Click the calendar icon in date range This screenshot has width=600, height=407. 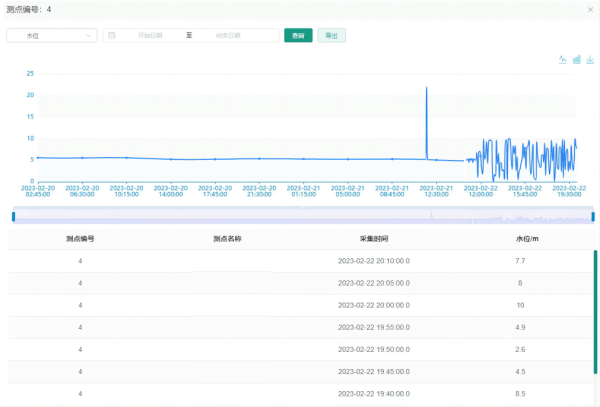tap(111, 36)
